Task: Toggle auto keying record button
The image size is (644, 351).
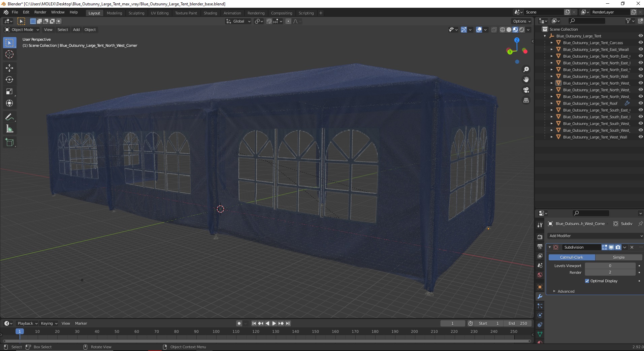Action: click(239, 323)
